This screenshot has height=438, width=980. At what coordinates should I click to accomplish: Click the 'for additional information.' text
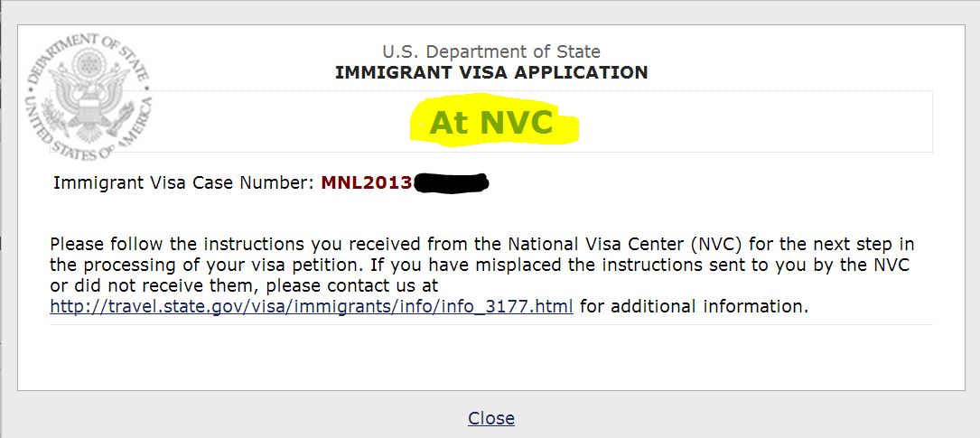694,307
